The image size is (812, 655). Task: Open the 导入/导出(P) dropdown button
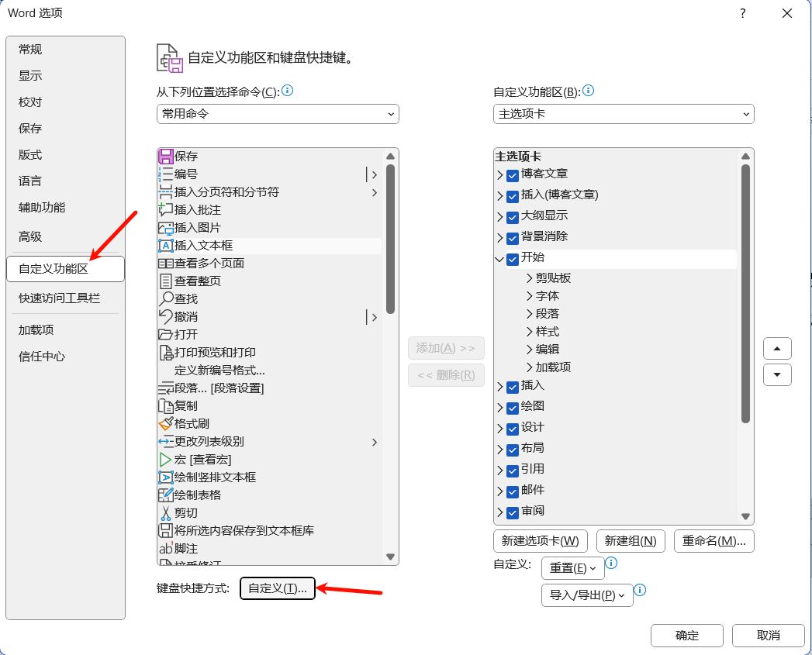[x=587, y=595]
